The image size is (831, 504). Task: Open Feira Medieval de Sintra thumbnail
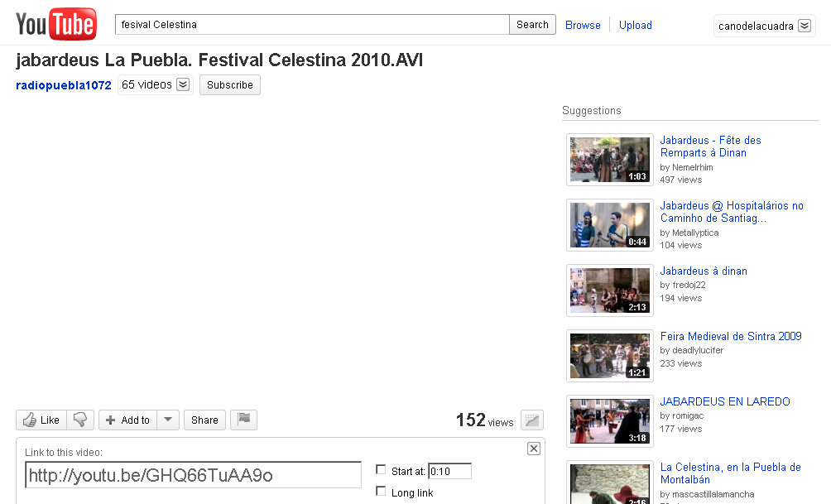tap(610, 356)
